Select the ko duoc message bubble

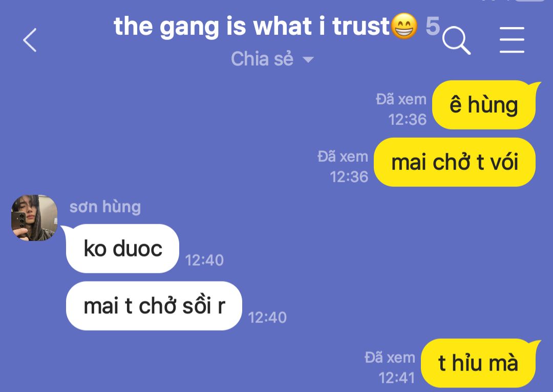[122, 249]
